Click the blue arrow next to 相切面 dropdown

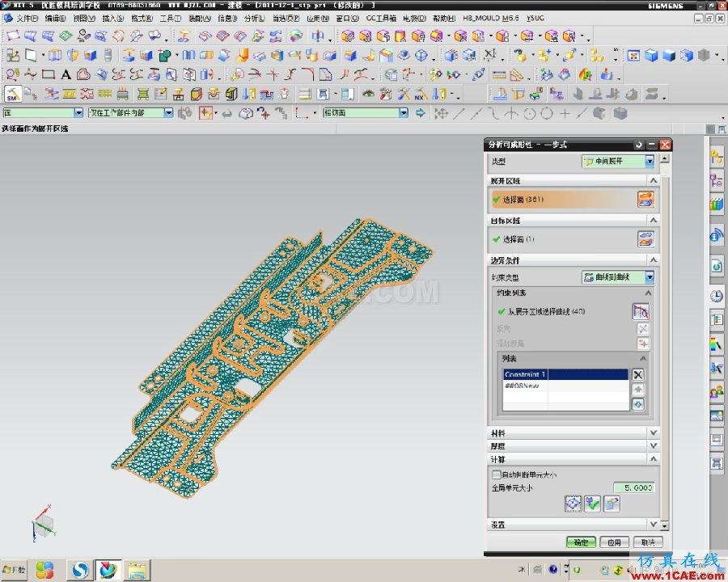420,113
